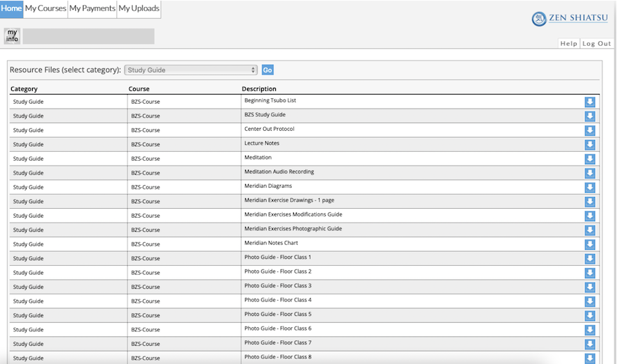Download Photo Guide - Floor Class 1
This screenshot has width=617, height=364.
pyautogui.click(x=589, y=259)
